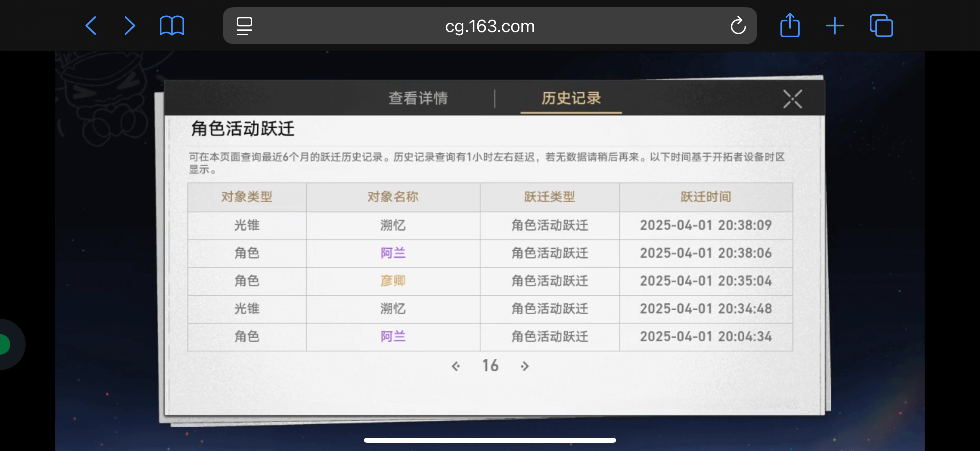This screenshot has height=451, width=980.
Task: Tap the cg.163.com address field
Action: coord(490,26)
